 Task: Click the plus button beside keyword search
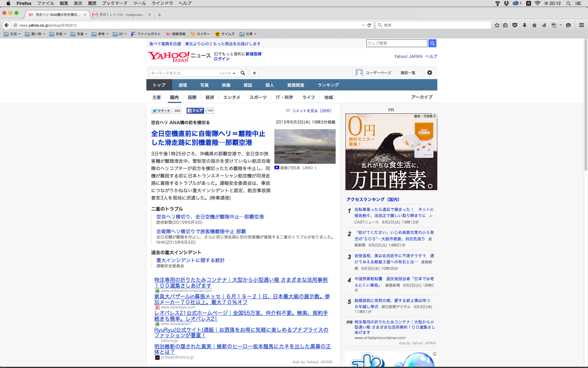pos(254,73)
